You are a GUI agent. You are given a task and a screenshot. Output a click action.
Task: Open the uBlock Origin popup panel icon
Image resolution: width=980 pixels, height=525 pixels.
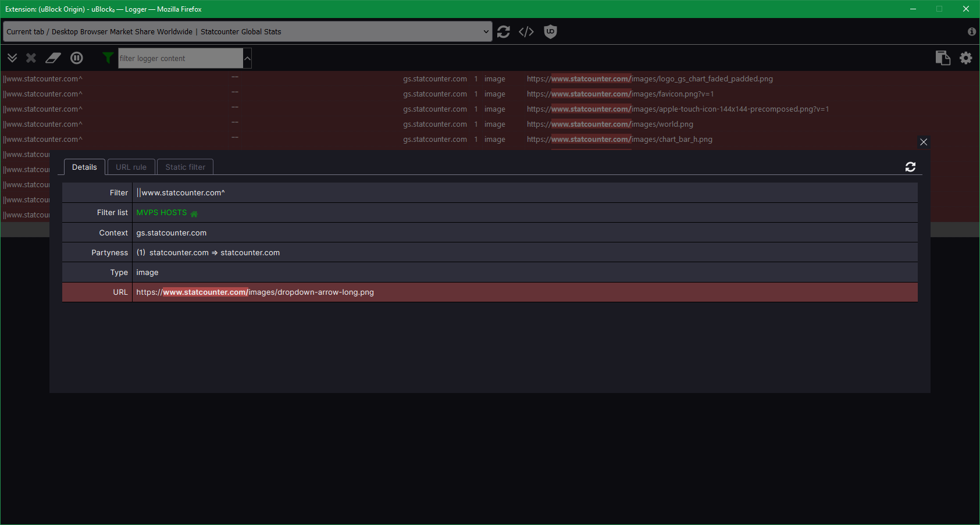(550, 31)
